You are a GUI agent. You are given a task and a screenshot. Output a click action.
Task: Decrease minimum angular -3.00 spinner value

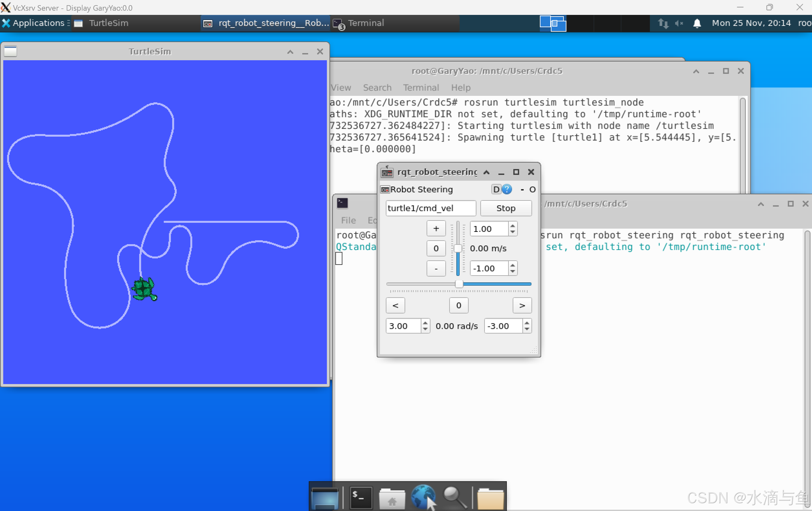527,329
